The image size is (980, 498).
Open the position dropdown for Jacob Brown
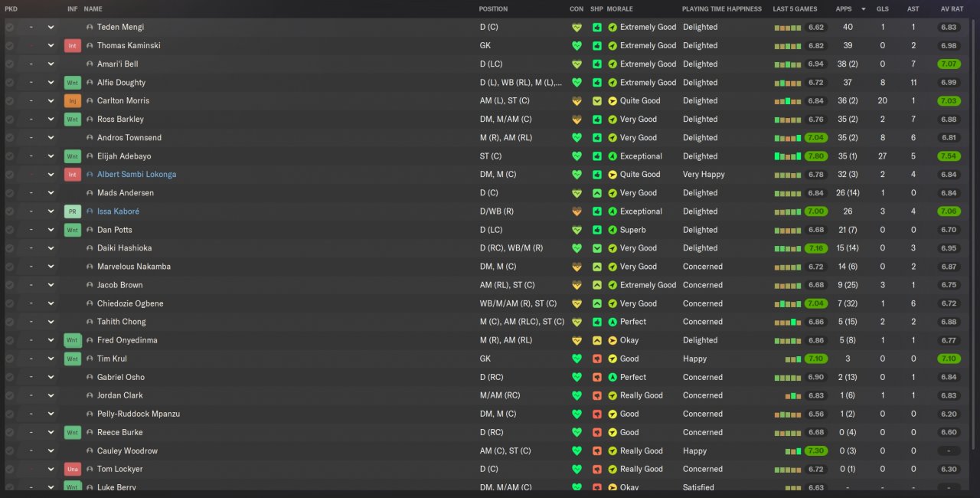tap(51, 284)
